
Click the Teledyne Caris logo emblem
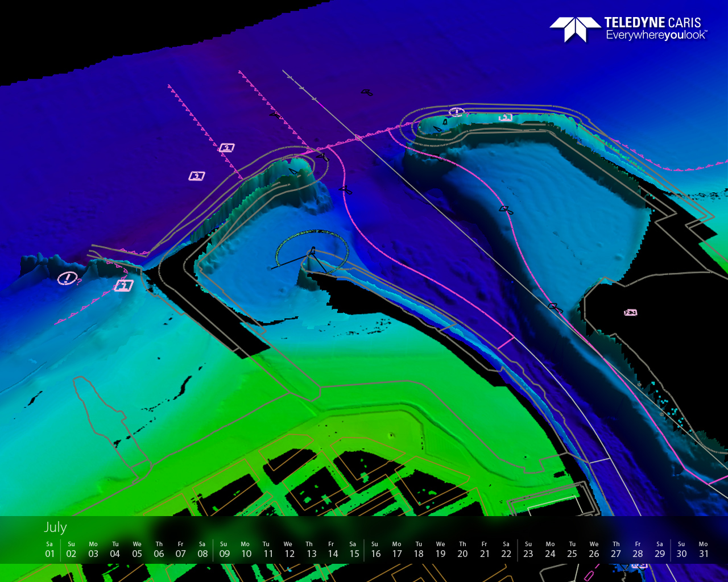pyautogui.click(x=575, y=29)
